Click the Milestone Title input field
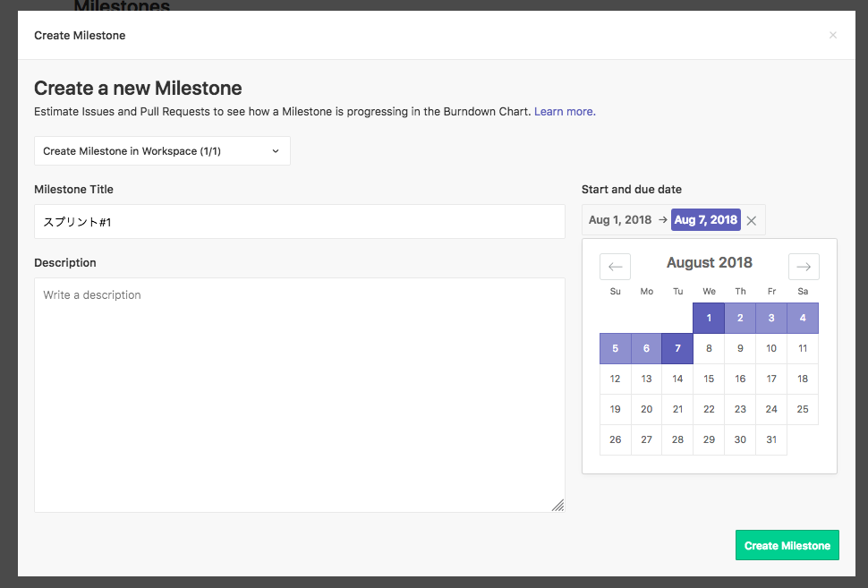The width and height of the screenshot is (868, 588). [x=300, y=222]
